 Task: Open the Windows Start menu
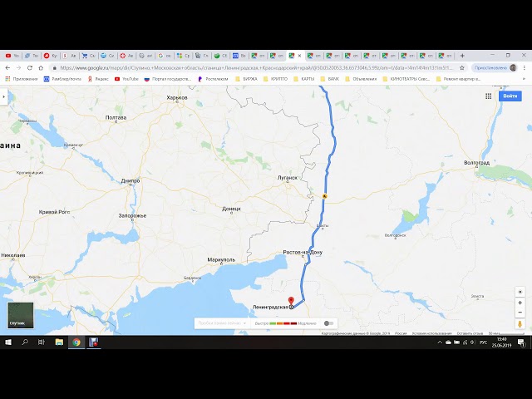(7, 342)
